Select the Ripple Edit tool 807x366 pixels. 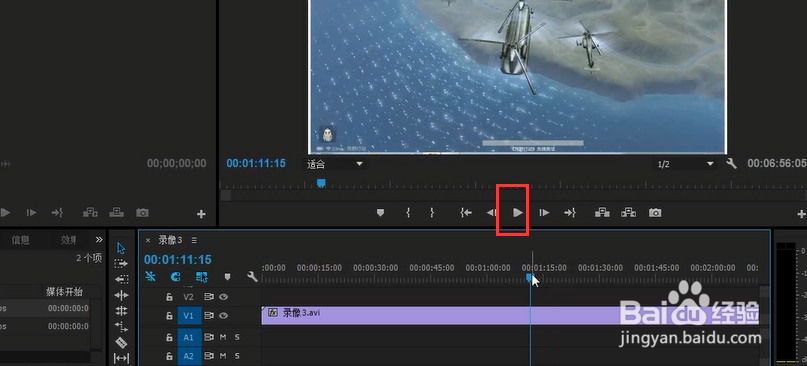tap(121, 295)
